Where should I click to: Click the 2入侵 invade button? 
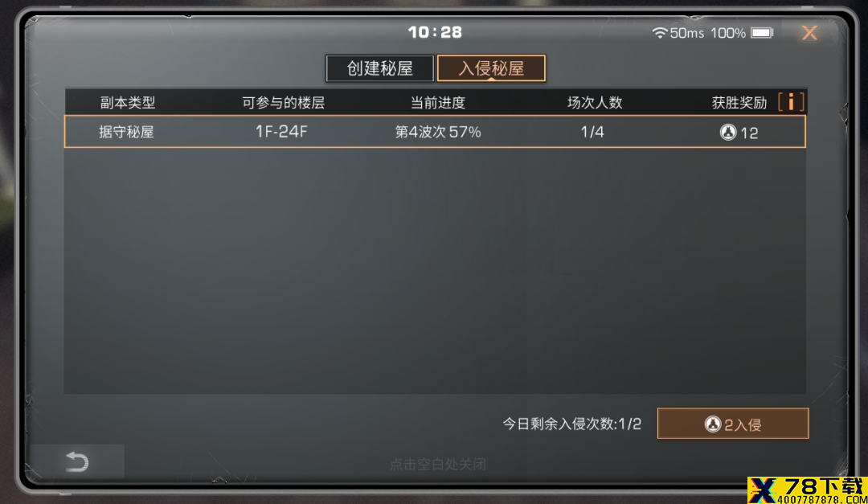coord(733,424)
